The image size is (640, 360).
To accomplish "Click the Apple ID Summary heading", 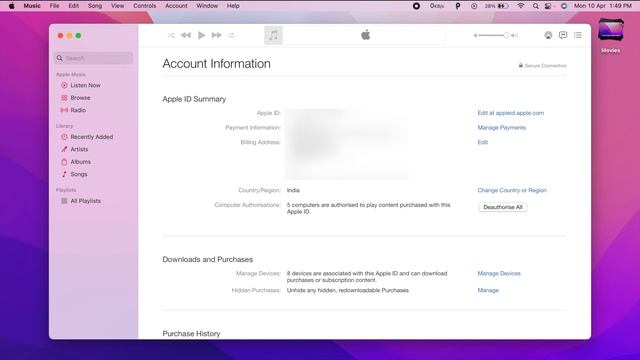I will click(x=194, y=99).
